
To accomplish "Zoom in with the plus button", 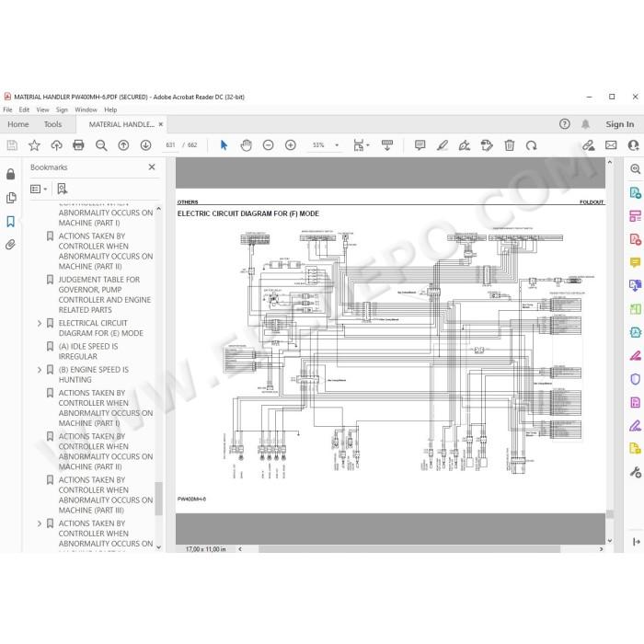I will pyautogui.click(x=291, y=145).
